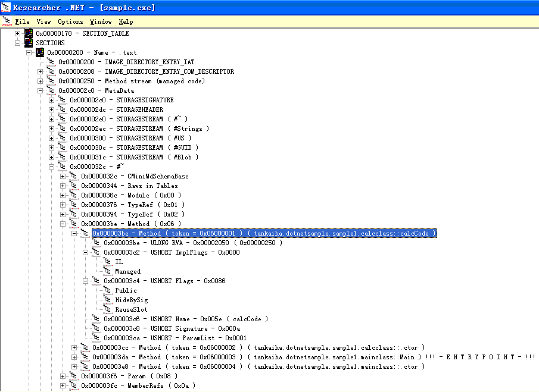Click the Researcher app icon in menu bar
Viewport: 539px width, 392px height.
(x=7, y=21)
